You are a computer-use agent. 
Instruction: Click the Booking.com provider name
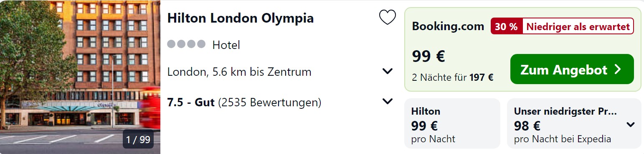pos(448,26)
